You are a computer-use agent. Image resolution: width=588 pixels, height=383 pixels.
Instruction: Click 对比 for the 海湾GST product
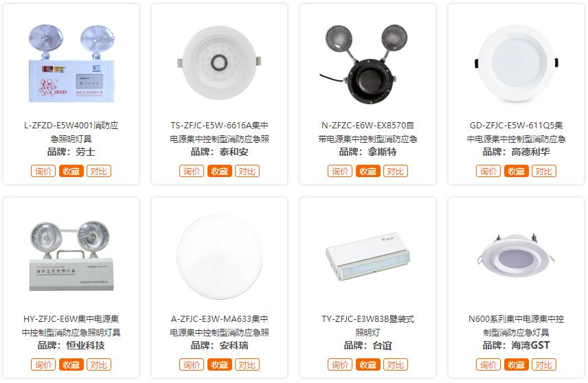click(x=544, y=364)
